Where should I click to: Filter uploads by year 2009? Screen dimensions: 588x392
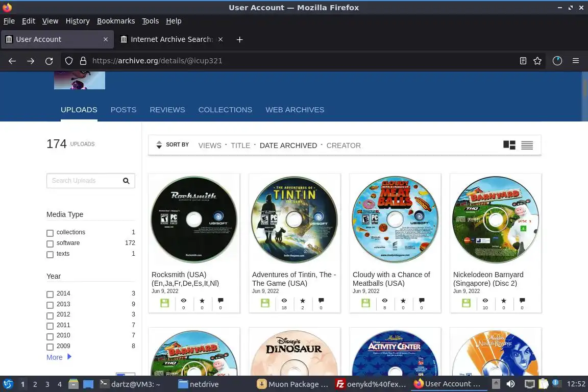(50, 347)
